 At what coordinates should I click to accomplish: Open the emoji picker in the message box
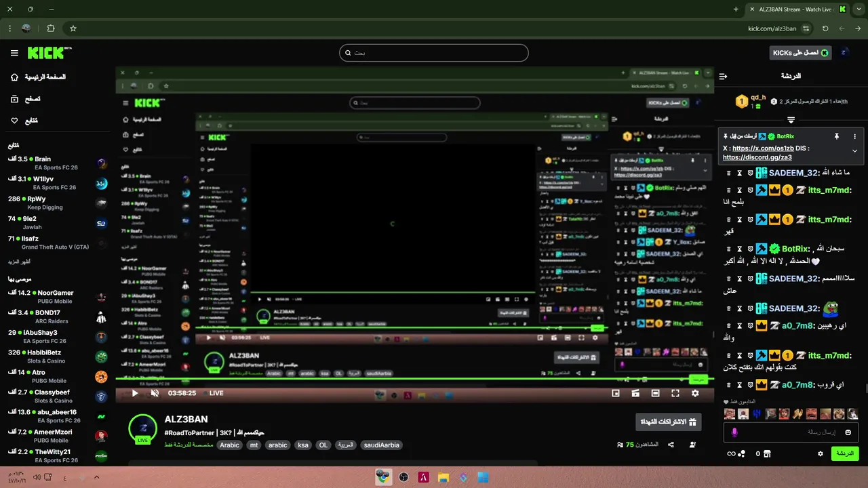pyautogui.click(x=848, y=432)
